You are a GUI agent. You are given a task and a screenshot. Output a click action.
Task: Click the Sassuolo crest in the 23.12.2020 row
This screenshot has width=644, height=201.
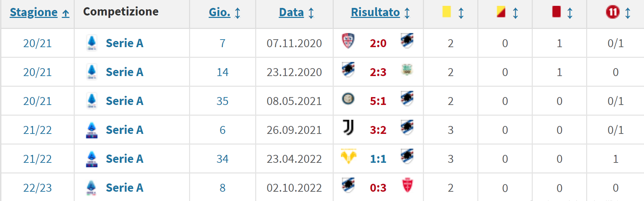click(407, 70)
